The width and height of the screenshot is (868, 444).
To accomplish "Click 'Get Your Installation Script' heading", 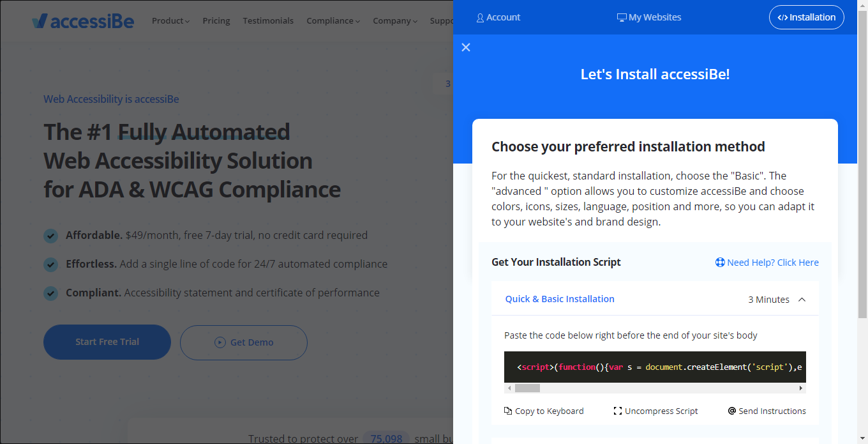I will (x=556, y=262).
